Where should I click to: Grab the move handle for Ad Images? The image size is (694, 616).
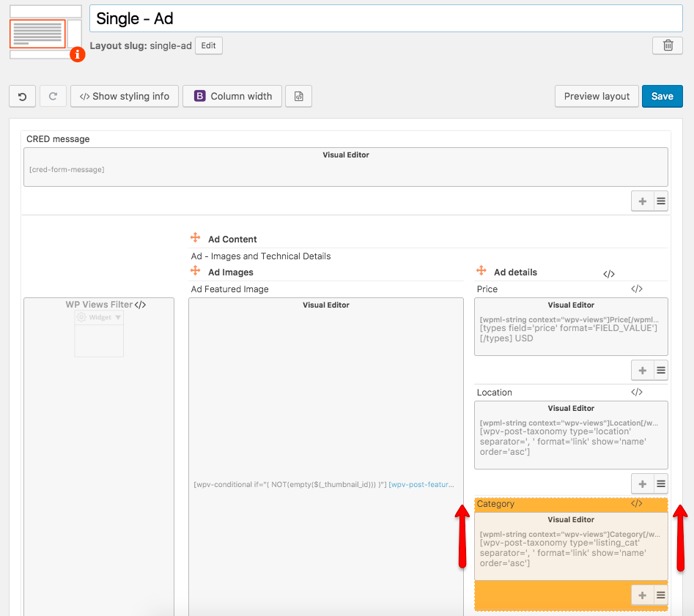point(195,270)
